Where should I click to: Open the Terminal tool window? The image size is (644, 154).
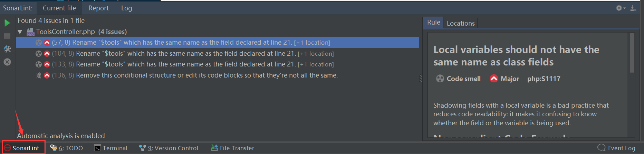(111, 148)
